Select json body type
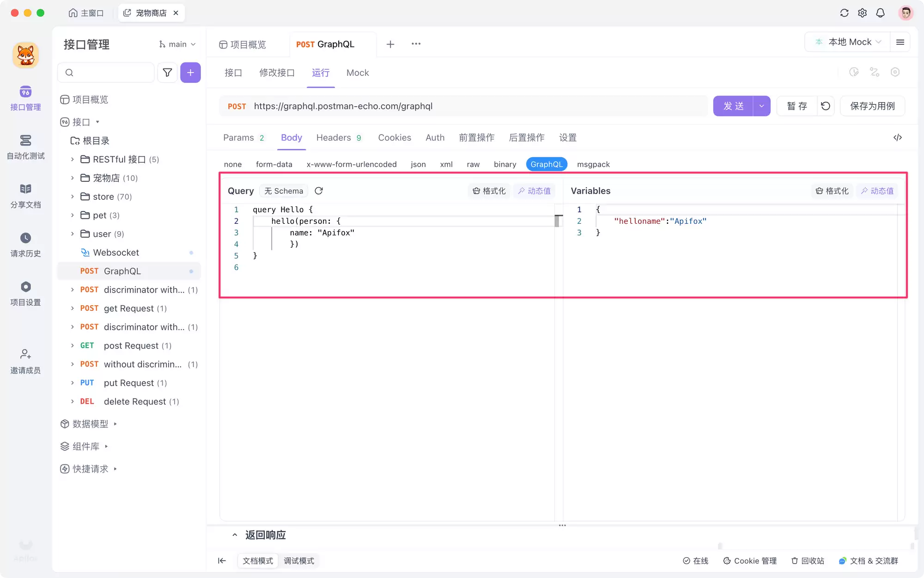This screenshot has height=578, width=924. [418, 164]
